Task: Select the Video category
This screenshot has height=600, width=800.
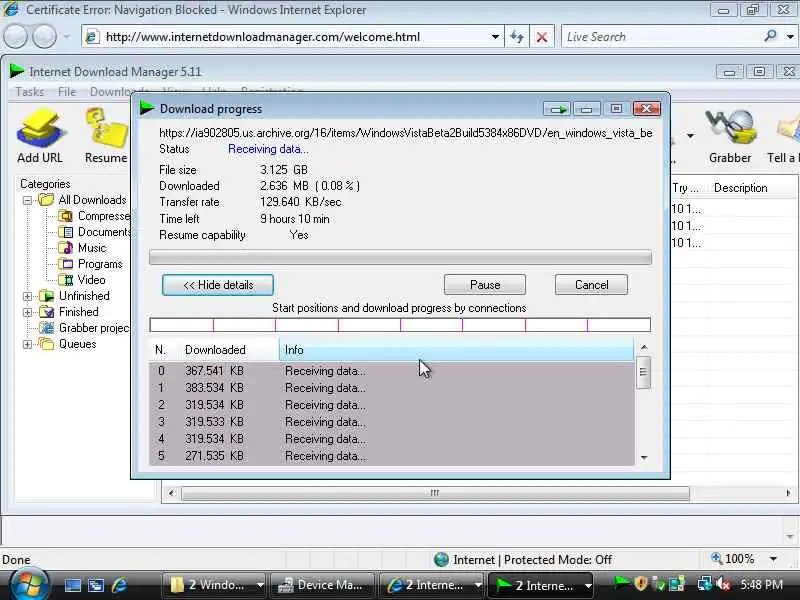Action: [82, 280]
